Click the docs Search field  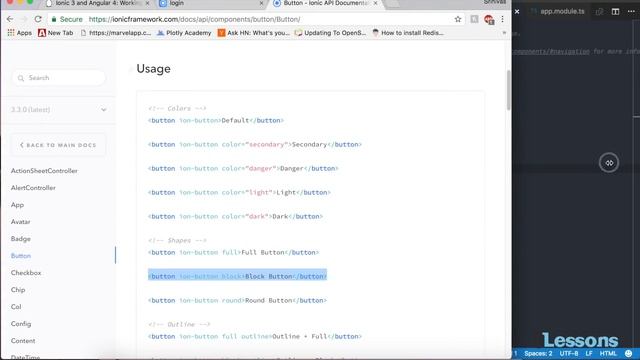[x=58, y=78]
